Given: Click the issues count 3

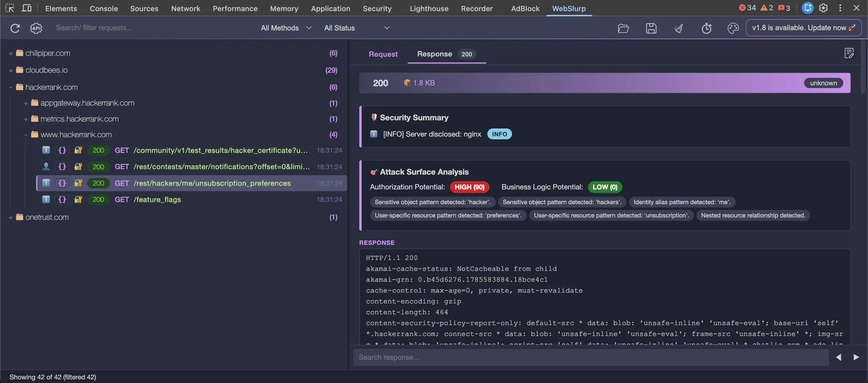Looking at the screenshot, I should pyautogui.click(x=784, y=8).
